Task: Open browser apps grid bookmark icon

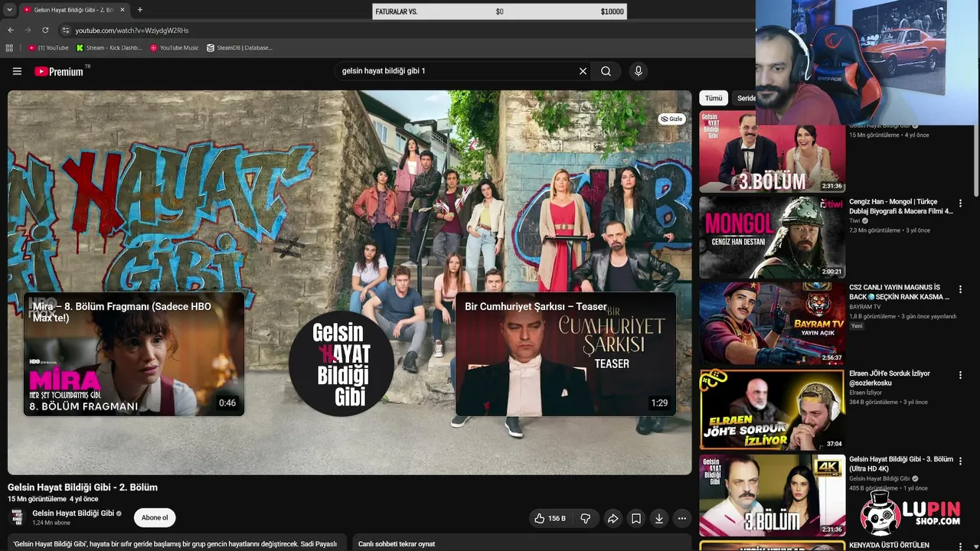Action: click(x=9, y=47)
